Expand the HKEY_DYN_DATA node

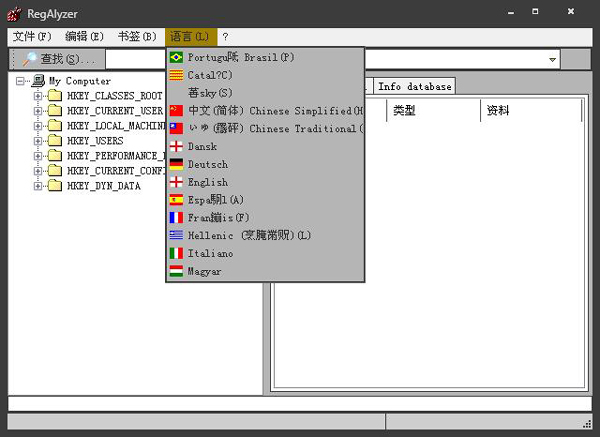[38, 186]
